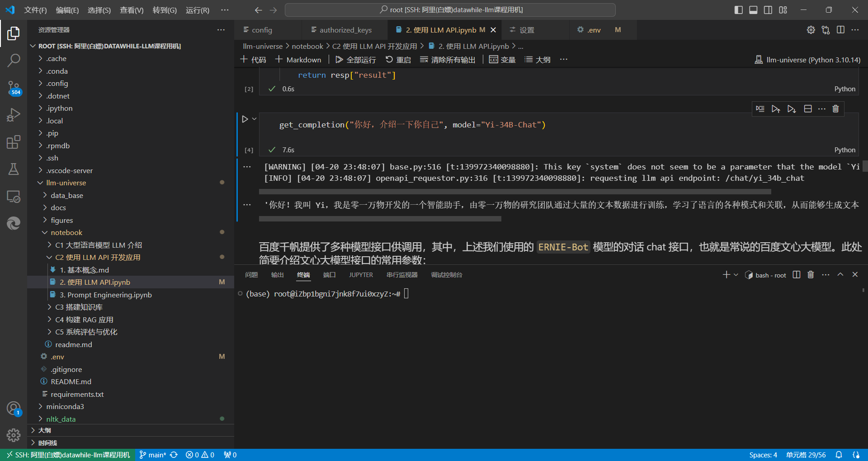Toggle the primary sidebar layout button
Screen dimensions: 868x461
pos(739,10)
